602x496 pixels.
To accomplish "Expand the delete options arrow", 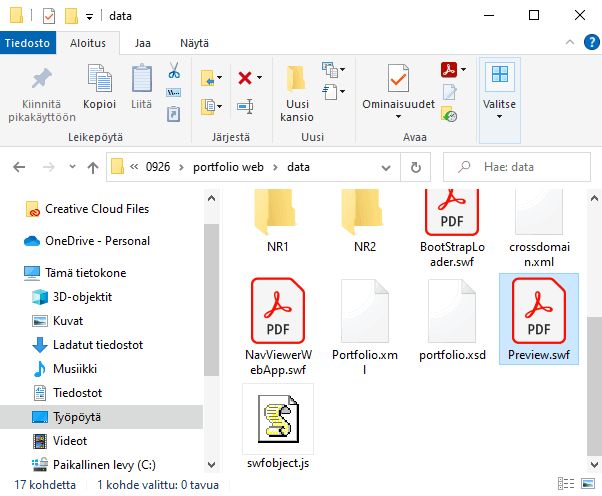I will click(x=260, y=78).
